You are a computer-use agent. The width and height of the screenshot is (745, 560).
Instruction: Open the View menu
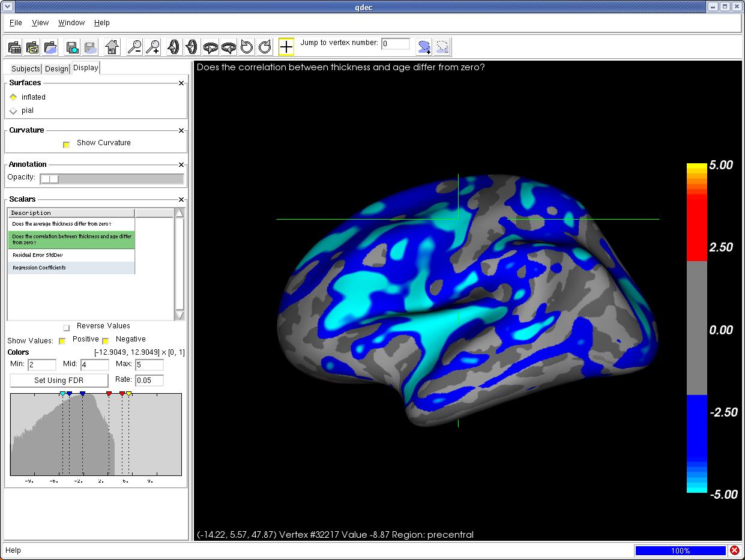coord(40,23)
